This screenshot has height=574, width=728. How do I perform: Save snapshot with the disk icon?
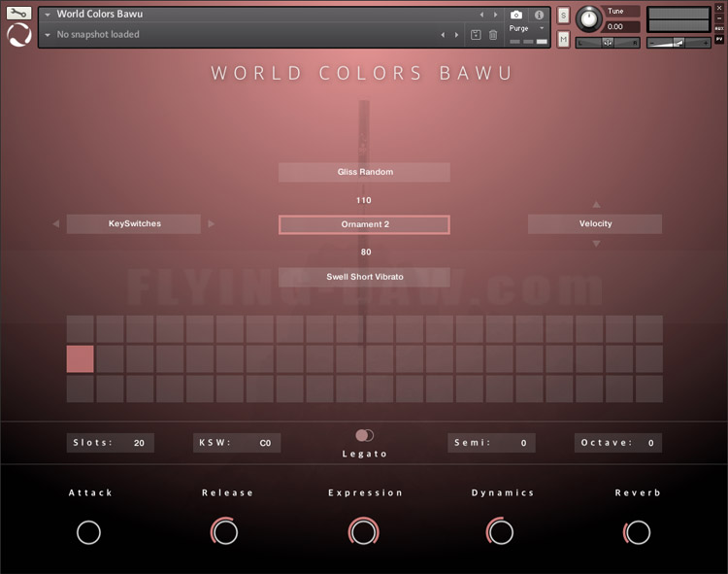click(476, 35)
